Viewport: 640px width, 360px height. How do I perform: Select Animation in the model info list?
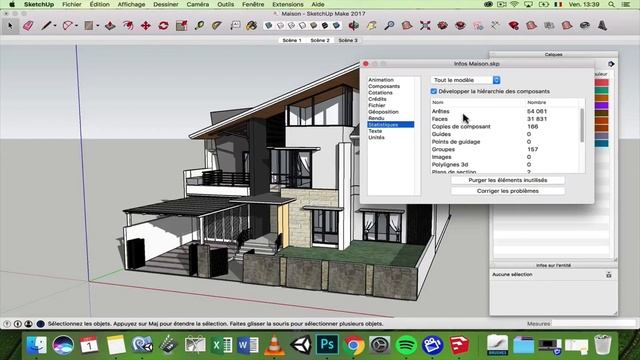(381, 80)
